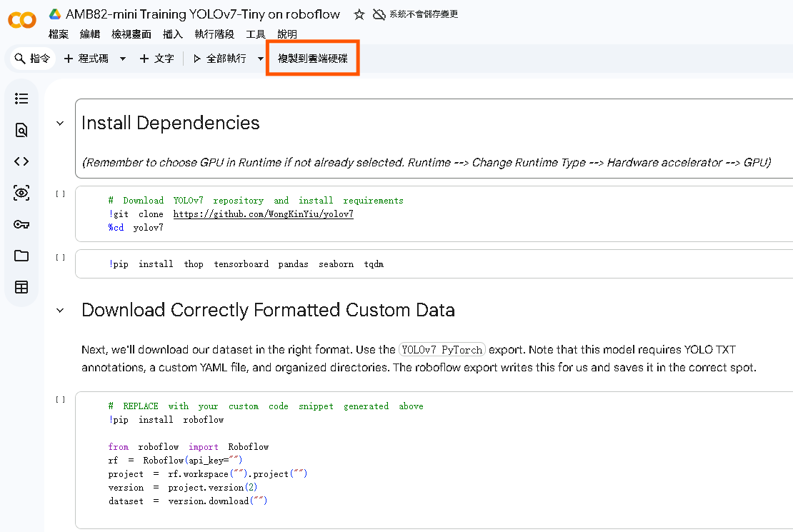Run the pip install roboflow cell
Viewport: 793px width, 532px height.
[60, 399]
